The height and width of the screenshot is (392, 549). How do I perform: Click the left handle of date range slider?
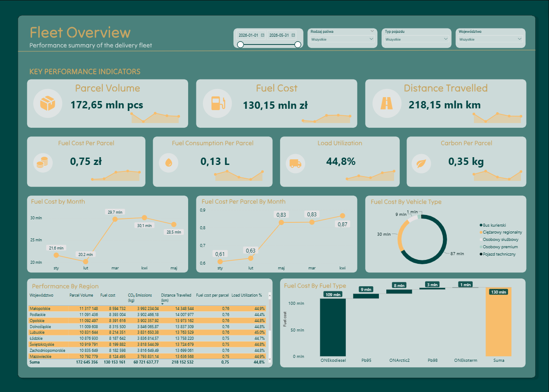point(240,44)
